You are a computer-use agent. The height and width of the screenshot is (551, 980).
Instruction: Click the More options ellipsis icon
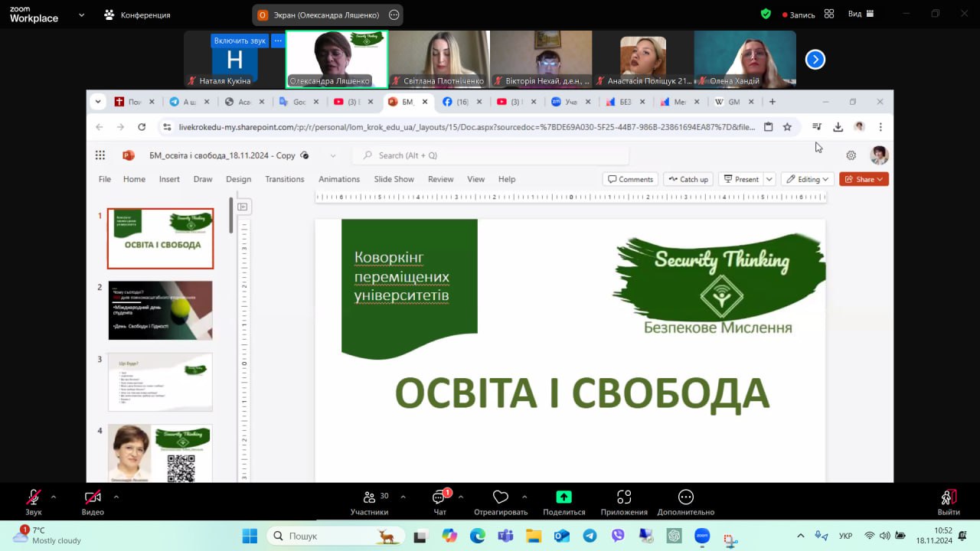tap(685, 497)
